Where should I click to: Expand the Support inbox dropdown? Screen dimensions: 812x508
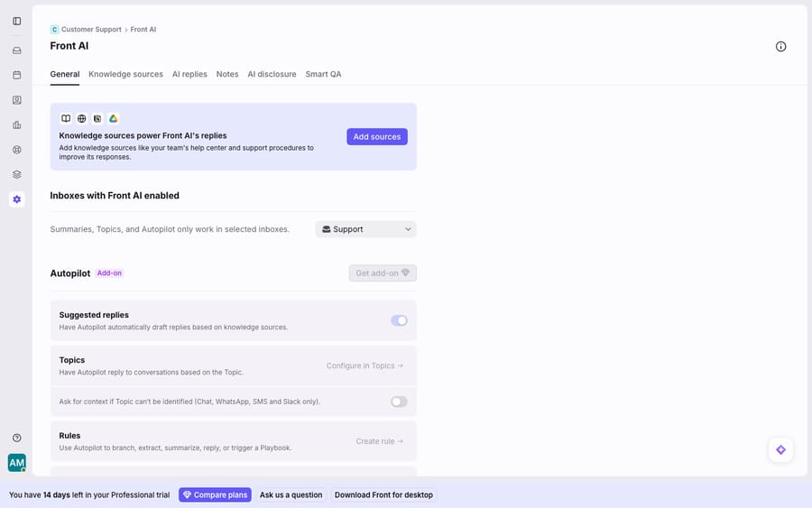point(365,229)
